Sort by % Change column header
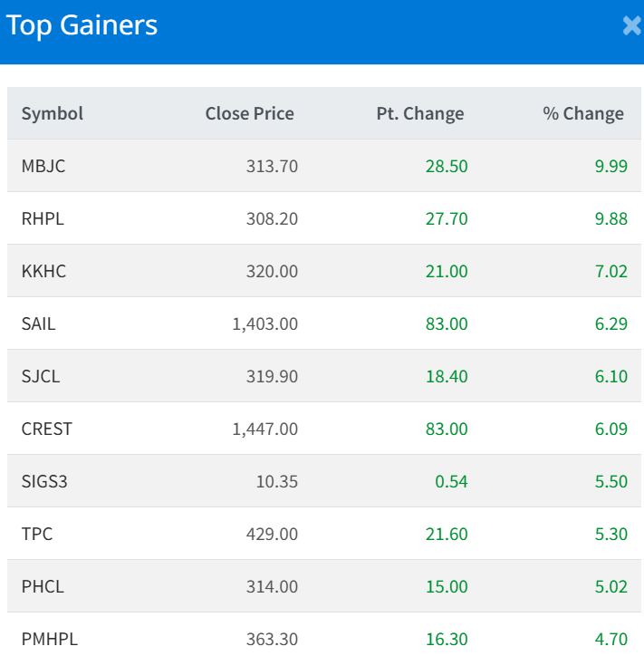This screenshot has width=644, height=656. pyautogui.click(x=582, y=113)
